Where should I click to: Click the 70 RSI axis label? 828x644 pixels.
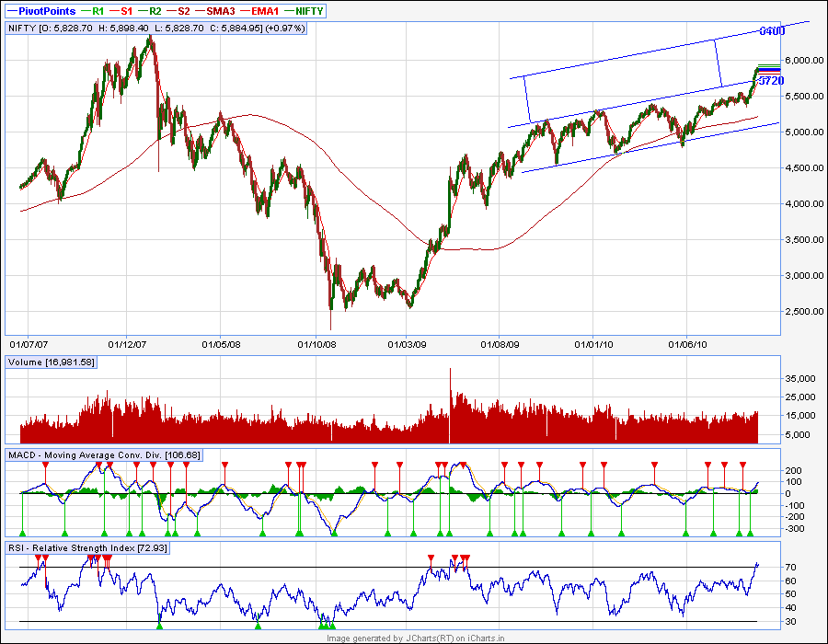tap(790, 568)
